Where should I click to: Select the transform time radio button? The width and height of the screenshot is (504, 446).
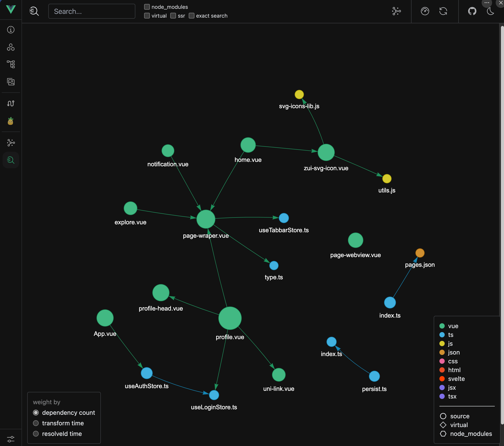click(x=36, y=423)
